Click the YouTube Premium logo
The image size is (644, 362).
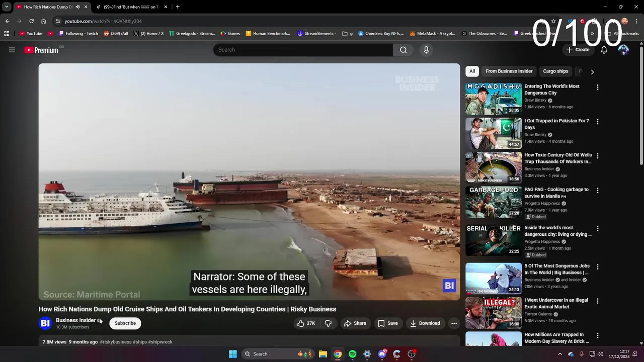coord(41,50)
